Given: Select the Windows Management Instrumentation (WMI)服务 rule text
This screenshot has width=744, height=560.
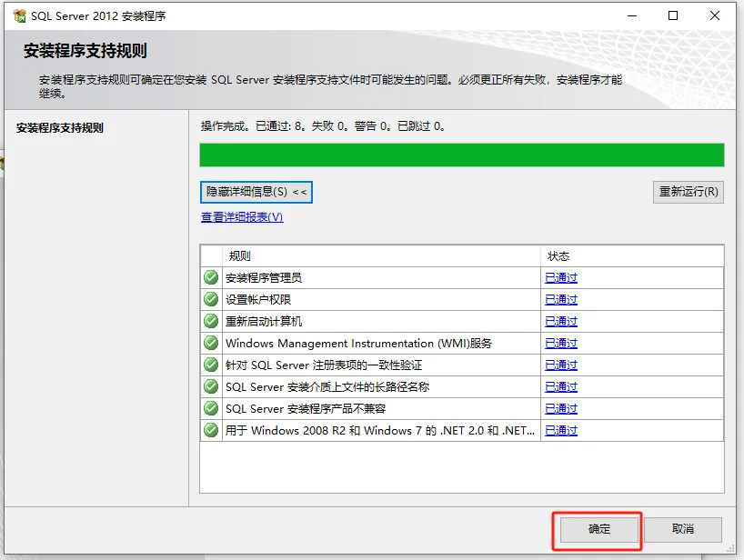Looking at the screenshot, I should 358,344.
